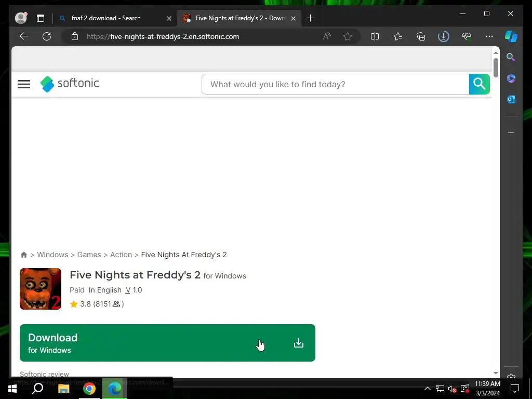Open the Windows Start menu

pyautogui.click(x=12, y=389)
